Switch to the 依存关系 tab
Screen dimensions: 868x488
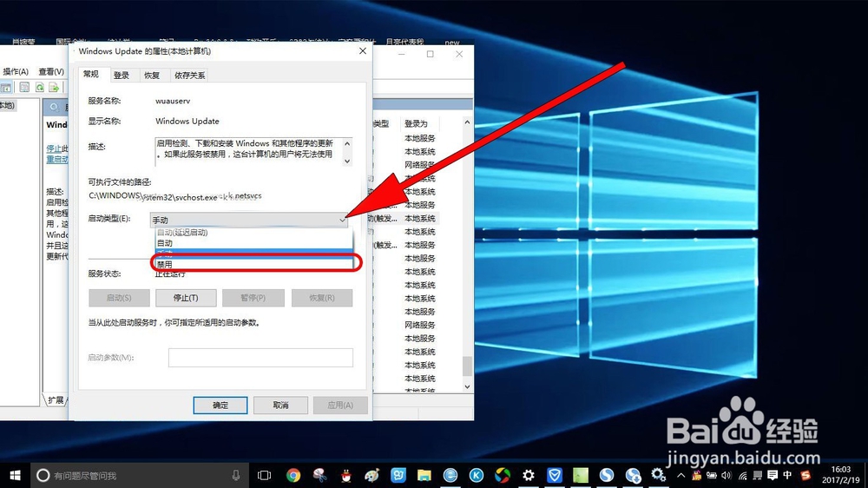(189, 76)
